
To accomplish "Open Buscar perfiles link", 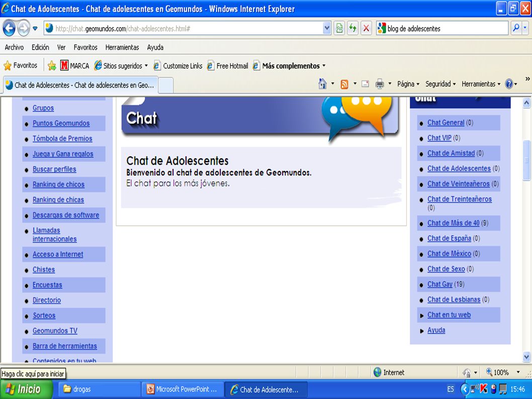I will click(x=54, y=169).
